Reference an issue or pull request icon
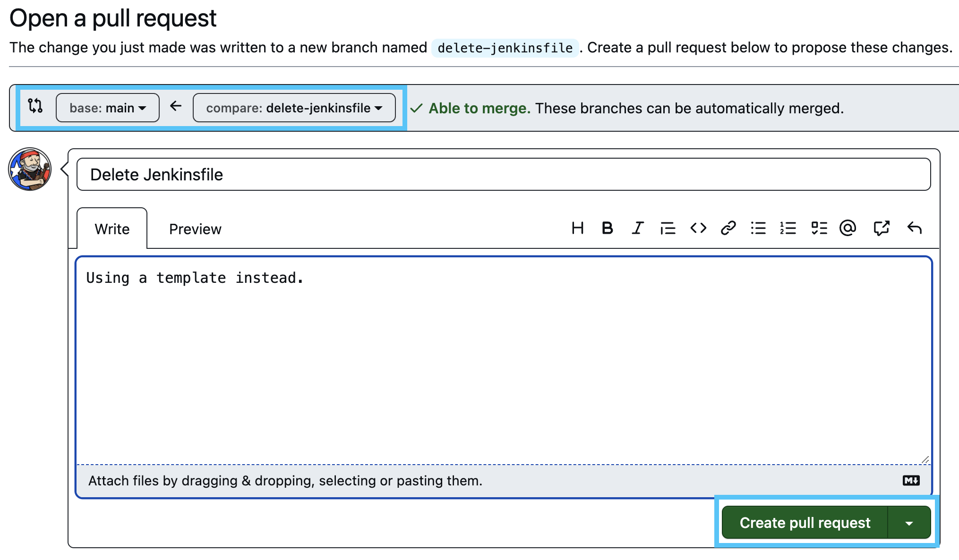 (x=882, y=229)
